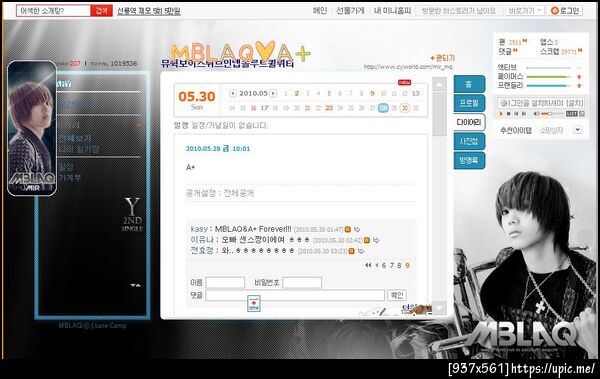600x379 pixels.
Task: Click orange badge icon on kasy comment
Action: [x=347, y=229]
